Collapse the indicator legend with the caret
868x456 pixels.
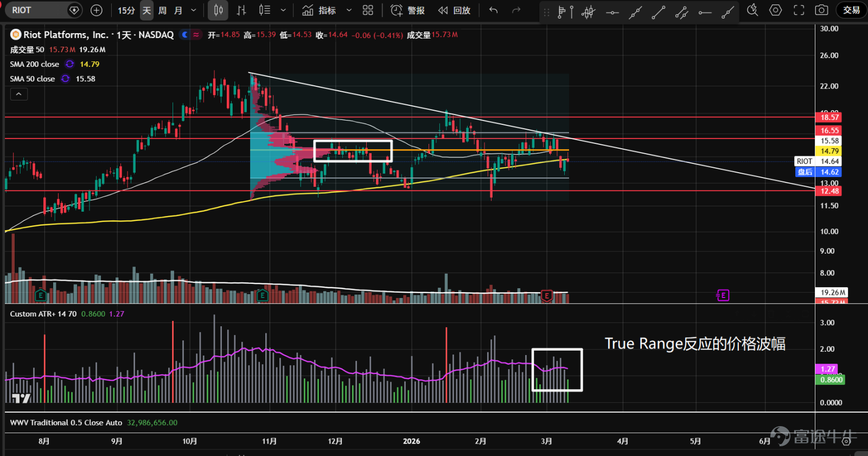tap(18, 94)
